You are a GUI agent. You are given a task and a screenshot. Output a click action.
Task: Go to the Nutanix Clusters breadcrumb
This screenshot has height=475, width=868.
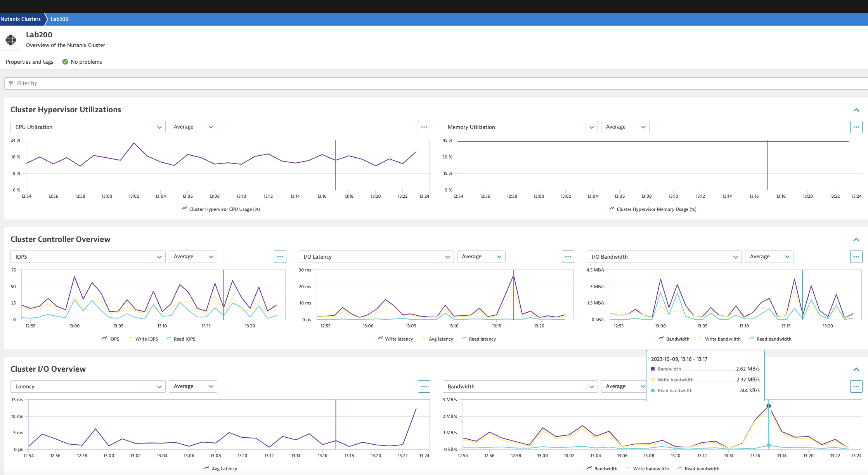[21, 19]
